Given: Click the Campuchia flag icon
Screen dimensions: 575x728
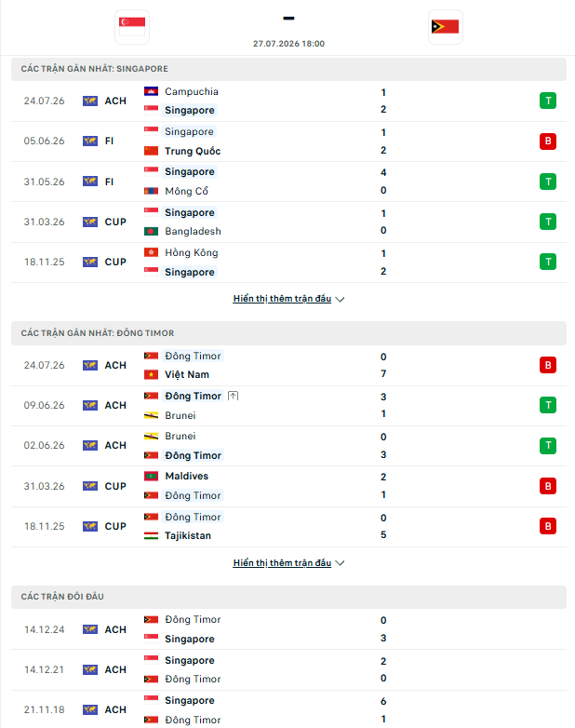Looking at the screenshot, I should (151, 91).
